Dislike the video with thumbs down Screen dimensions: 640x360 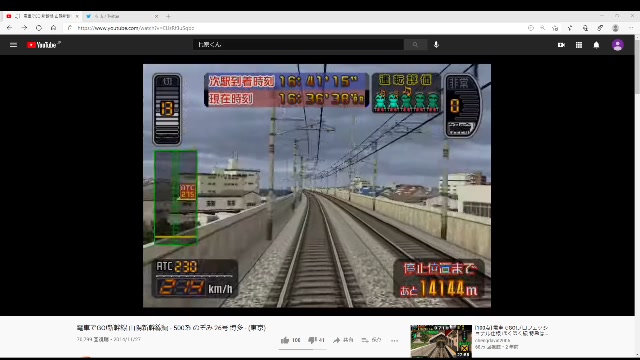316,340
